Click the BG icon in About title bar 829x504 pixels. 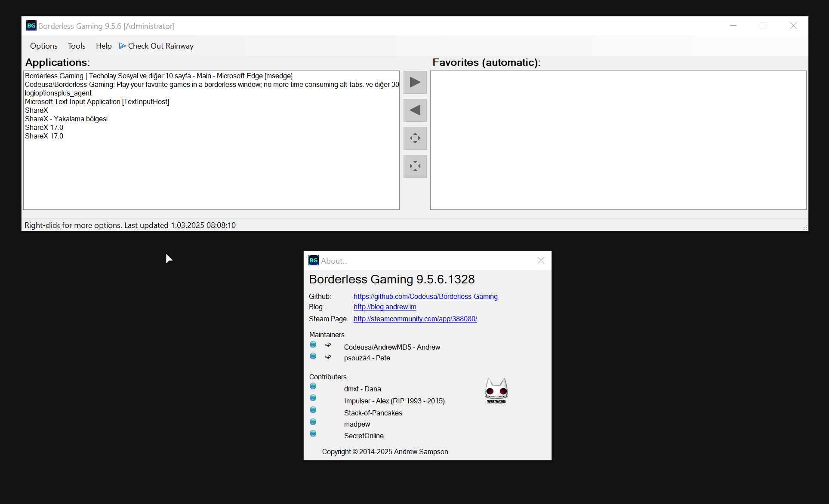[314, 260]
